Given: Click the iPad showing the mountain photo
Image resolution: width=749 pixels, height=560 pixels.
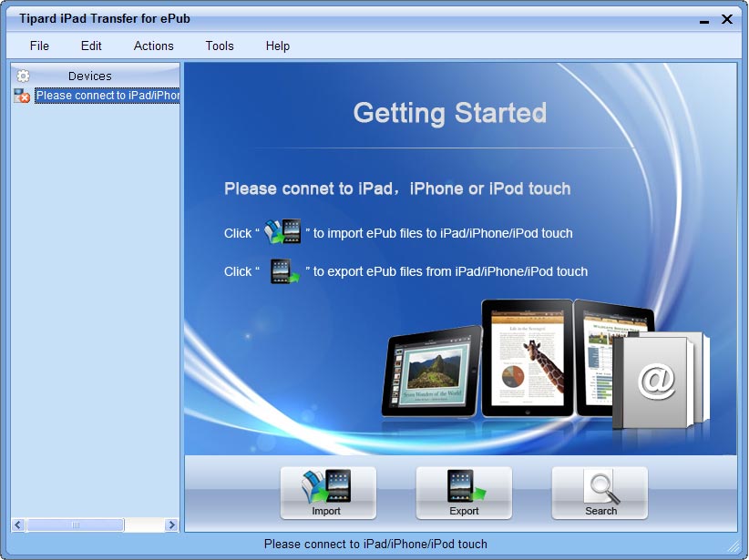Looking at the screenshot, I should click(x=432, y=372).
